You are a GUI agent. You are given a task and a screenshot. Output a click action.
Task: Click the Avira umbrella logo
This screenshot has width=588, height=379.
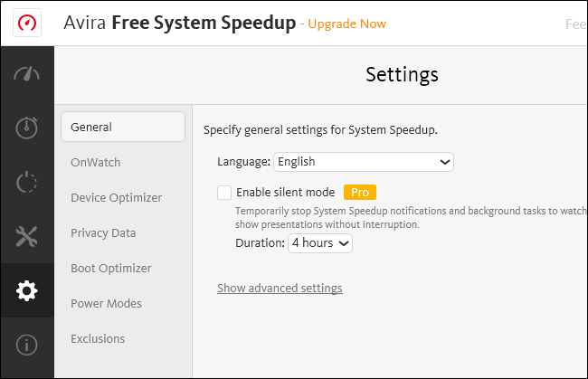[x=26, y=22]
